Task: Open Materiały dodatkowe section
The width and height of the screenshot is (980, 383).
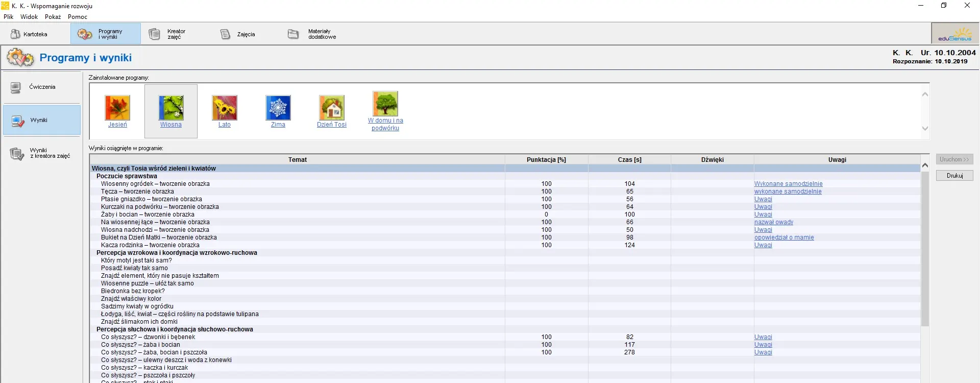Action: click(312, 34)
